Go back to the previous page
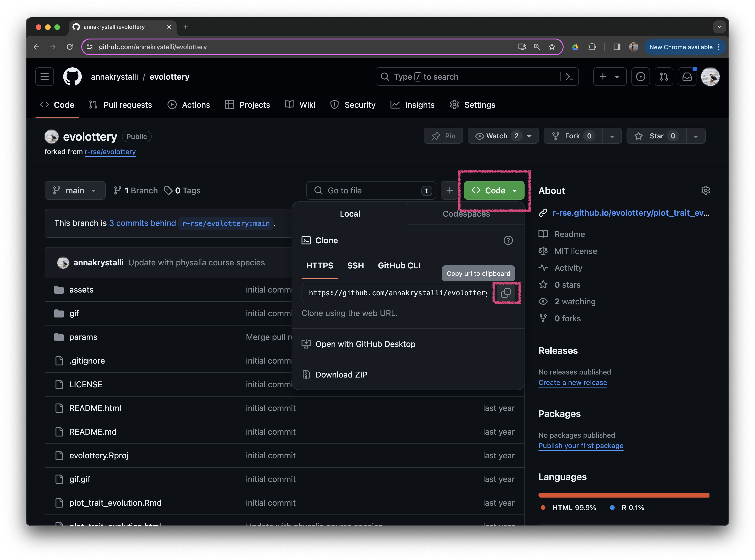This screenshot has height=560, width=755. pyautogui.click(x=37, y=47)
